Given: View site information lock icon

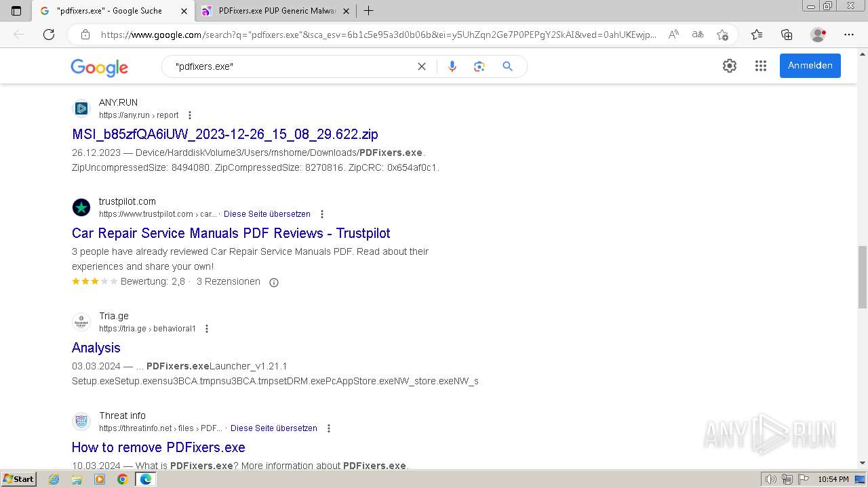Looking at the screenshot, I should (85, 35).
